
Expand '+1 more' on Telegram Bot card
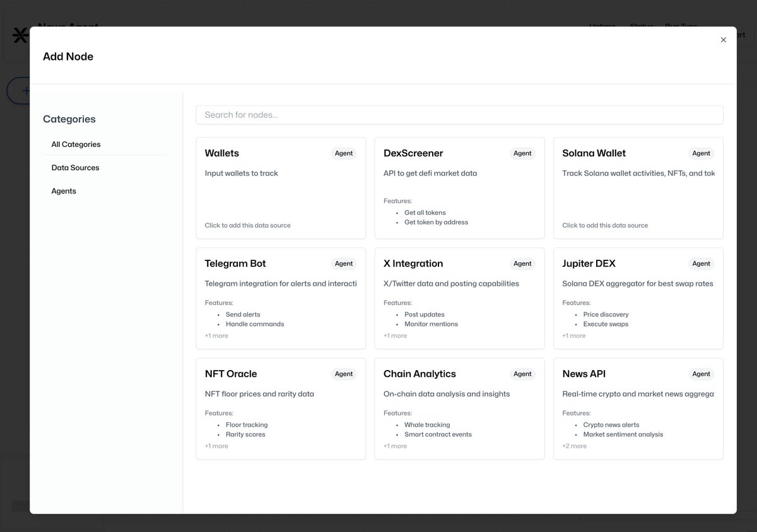click(216, 336)
